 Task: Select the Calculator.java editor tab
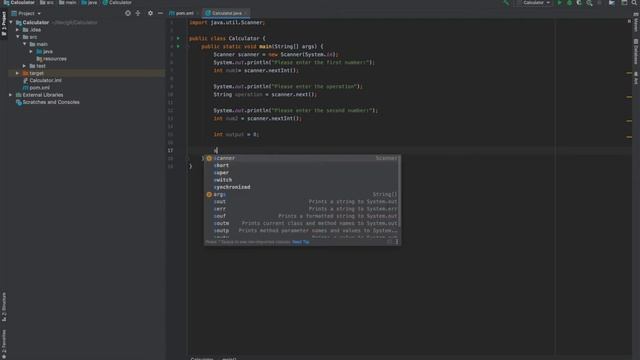[x=225, y=13]
